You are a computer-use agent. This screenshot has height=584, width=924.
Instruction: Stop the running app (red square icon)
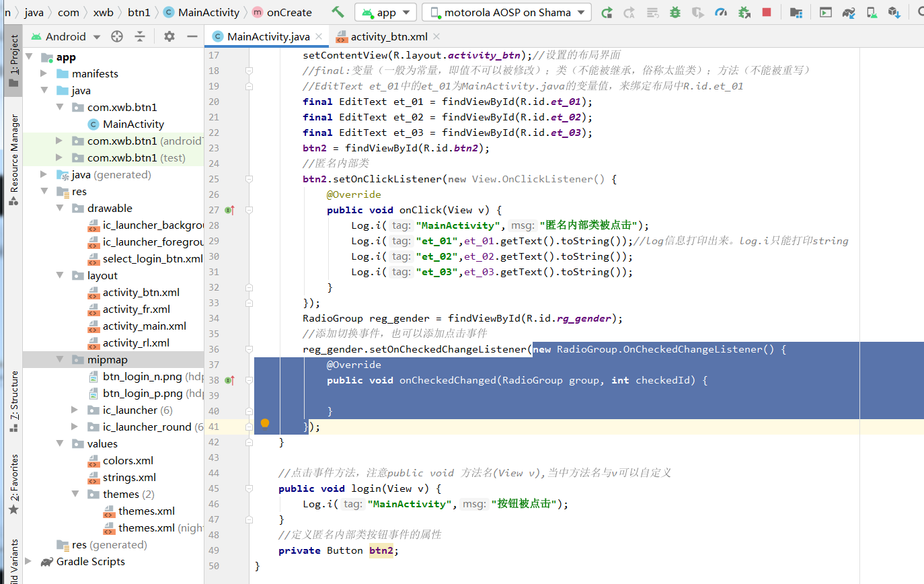767,11
